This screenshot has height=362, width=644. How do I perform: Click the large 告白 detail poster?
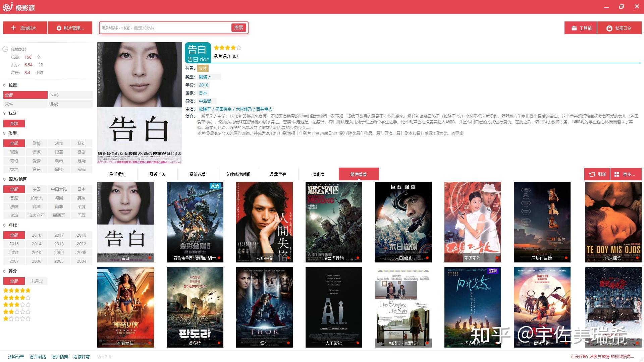[x=140, y=103]
